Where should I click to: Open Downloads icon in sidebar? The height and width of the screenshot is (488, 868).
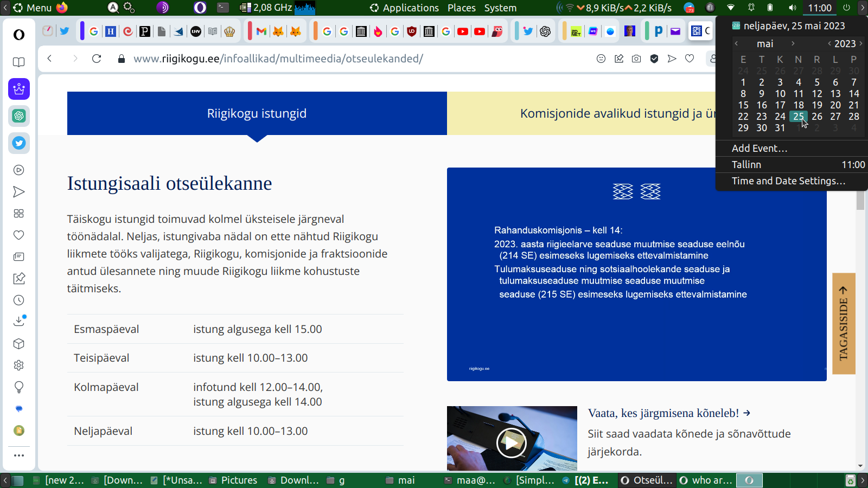[x=19, y=321]
